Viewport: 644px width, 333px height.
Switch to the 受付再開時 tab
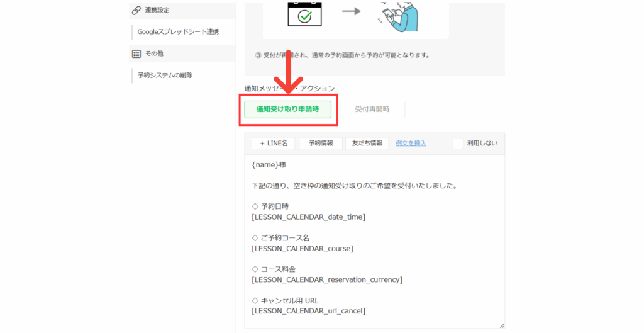pos(372,109)
